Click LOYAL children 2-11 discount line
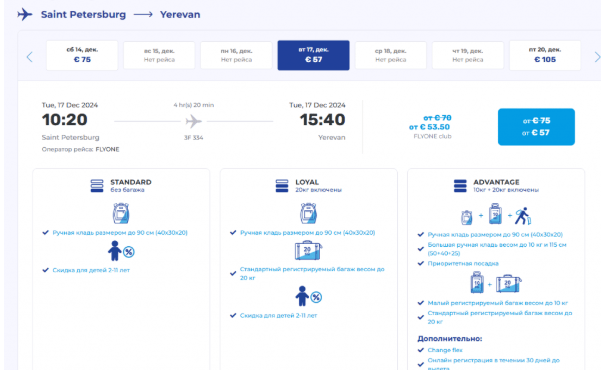The image size is (601, 377). [x=279, y=316]
